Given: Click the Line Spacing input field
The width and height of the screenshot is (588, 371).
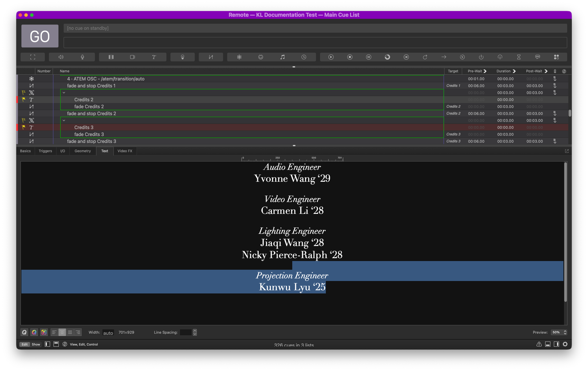Looking at the screenshot, I should pos(186,333).
